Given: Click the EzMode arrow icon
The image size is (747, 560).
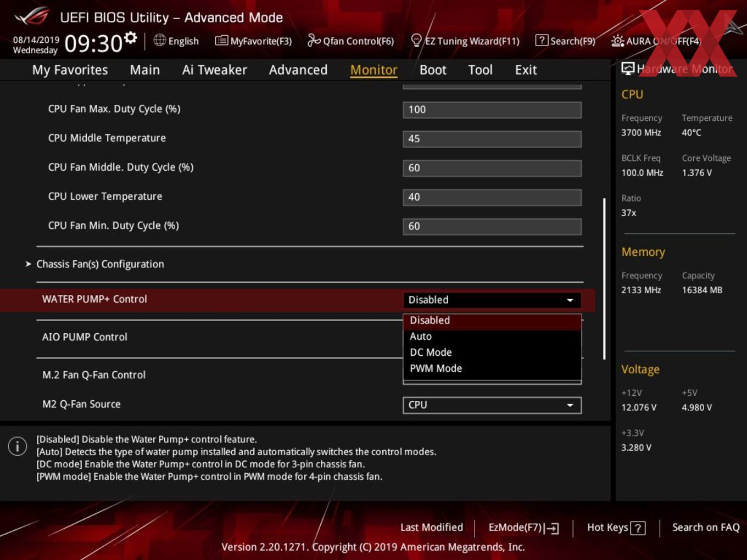Looking at the screenshot, I should (x=552, y=528).
